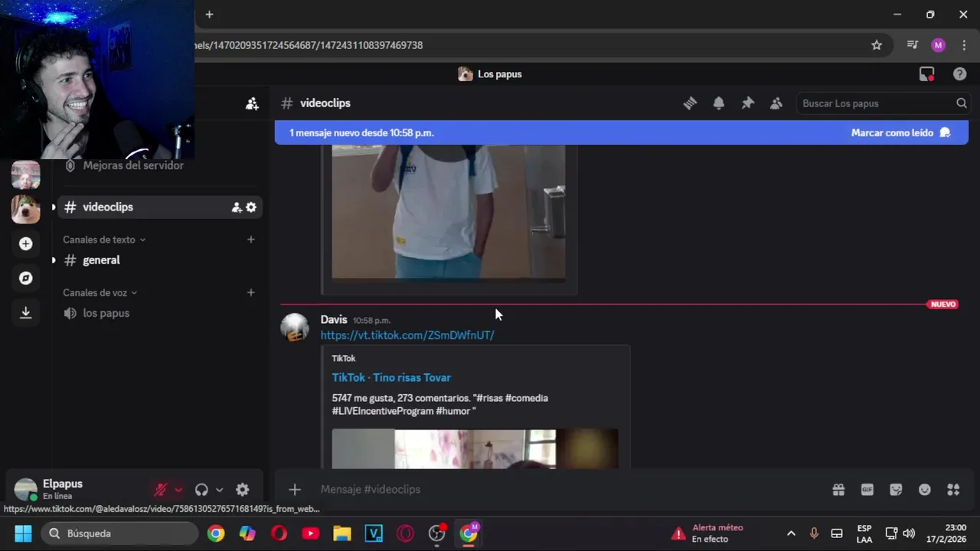The image size is (980, 551).
Task: Open the Discord inbox icon
Action: 927,74
